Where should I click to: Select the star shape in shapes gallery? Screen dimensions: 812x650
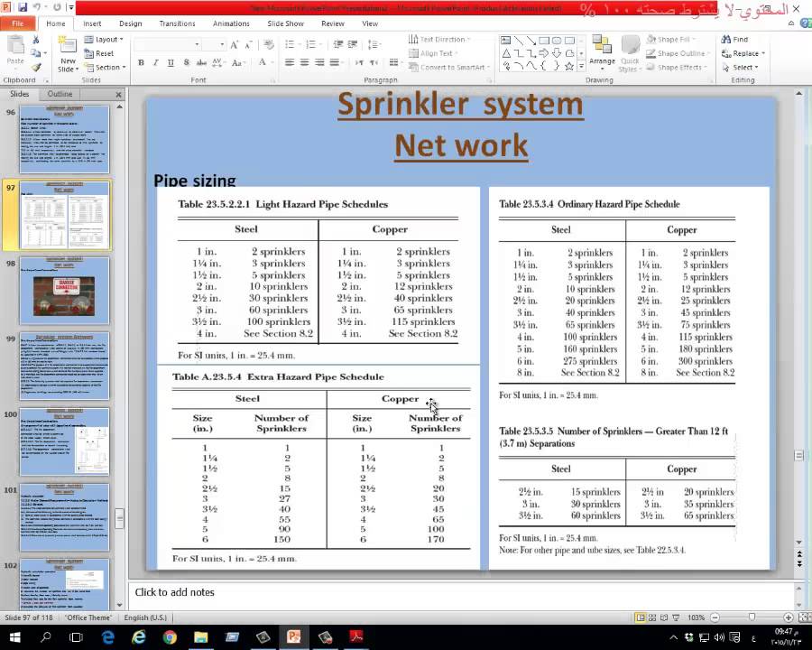[x=569, y=66]
